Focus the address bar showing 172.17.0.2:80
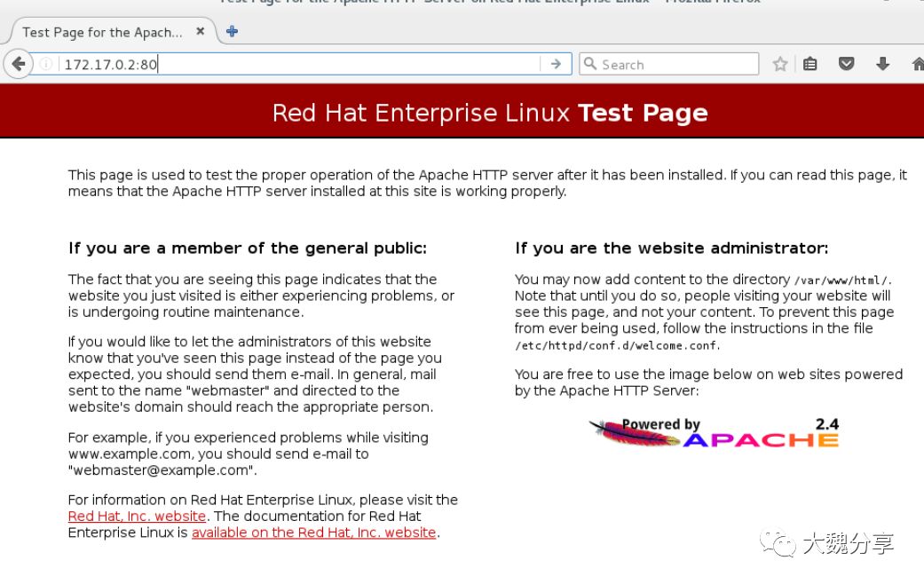 tap(301, 64)
